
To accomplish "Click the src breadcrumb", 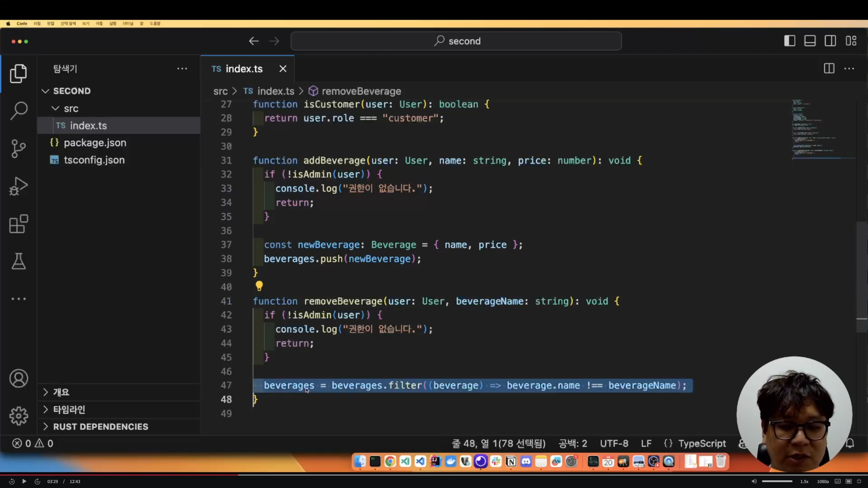I will [x=220, y=91].
